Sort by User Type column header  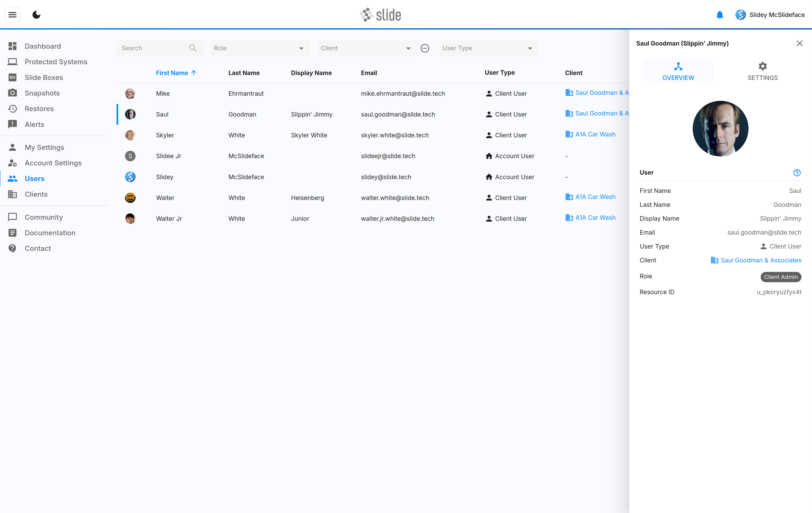tap(499, 72)
